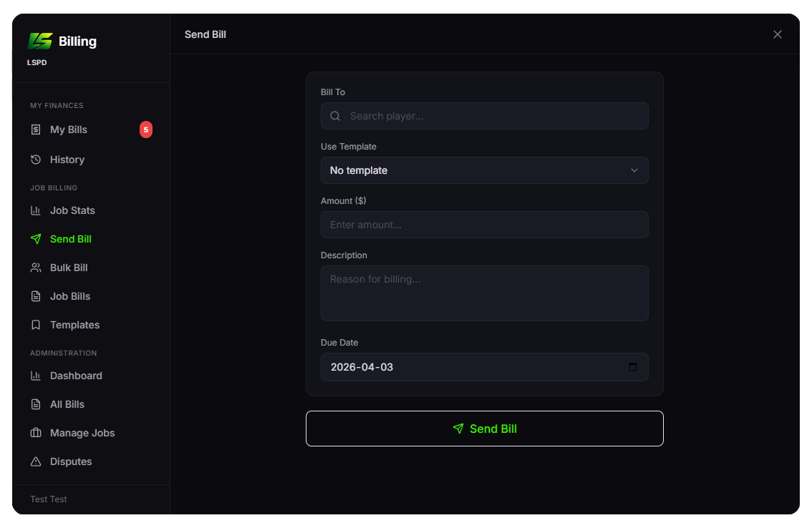Screen dimensions: 812x528
Task: Close the Send Bill panel
Action: (x=778, y=34)
